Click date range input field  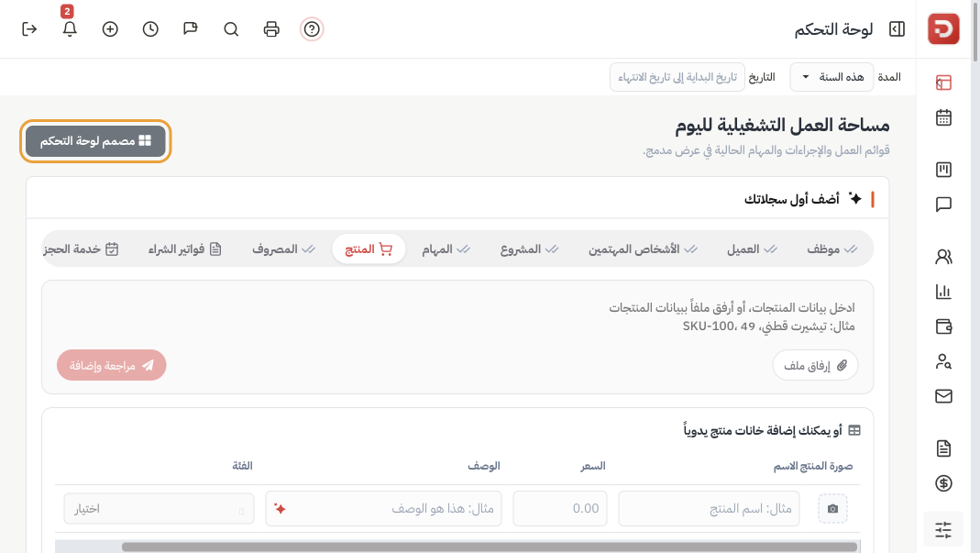coord(677,77)
